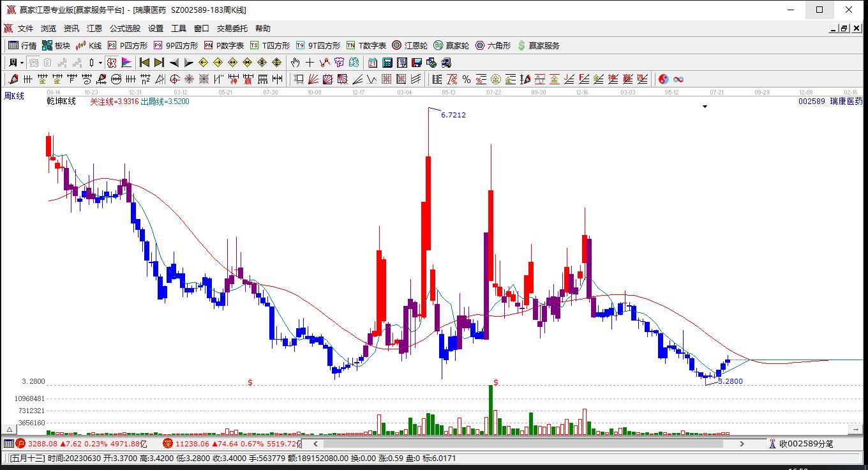This screenshot has height=470, width=868.
Task: Click the 关注线=3.9316 text
Action: click(114, 101)
